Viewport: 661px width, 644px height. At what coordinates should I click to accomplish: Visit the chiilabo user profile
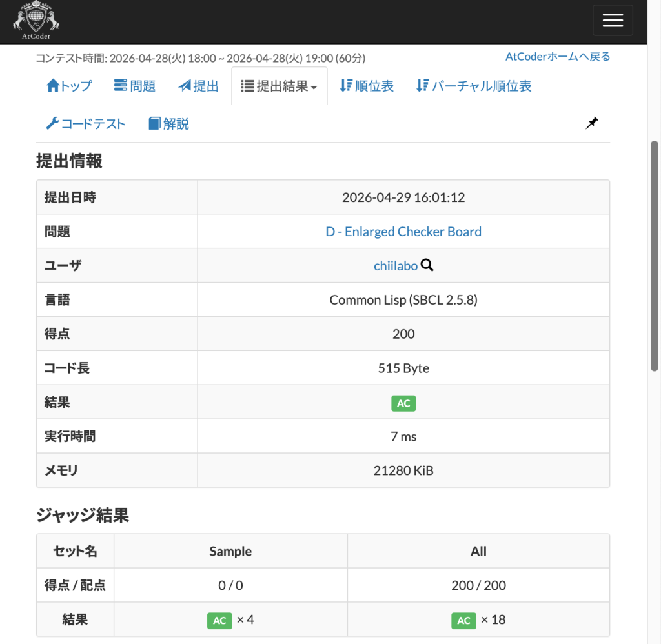click(x=395, y=266)
